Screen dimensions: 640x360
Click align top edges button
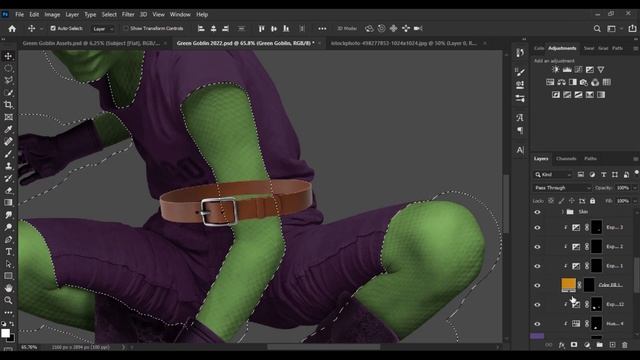[x=262, y=29]
